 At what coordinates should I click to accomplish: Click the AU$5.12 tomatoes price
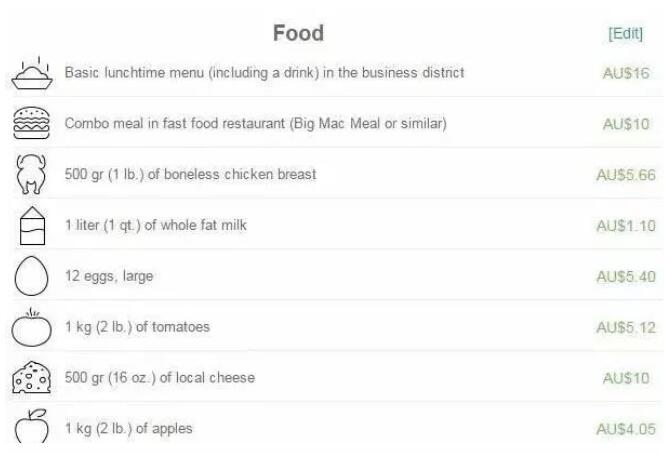point(626,327)
